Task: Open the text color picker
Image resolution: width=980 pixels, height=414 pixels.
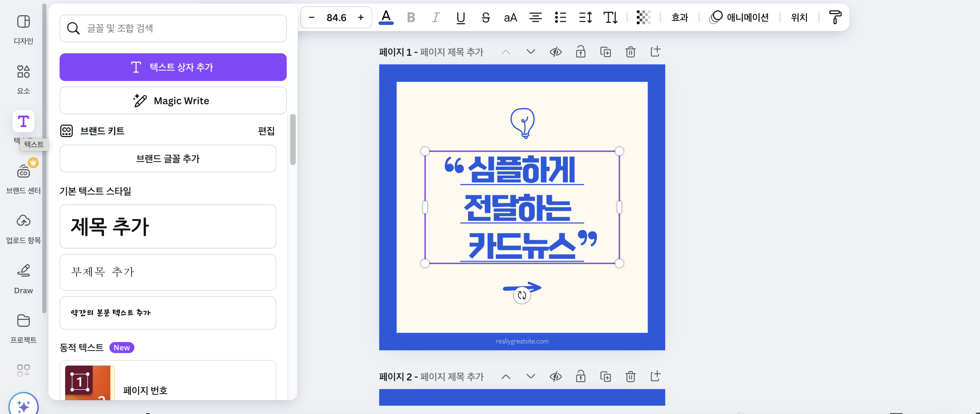Action: click(x=386, y=18)
